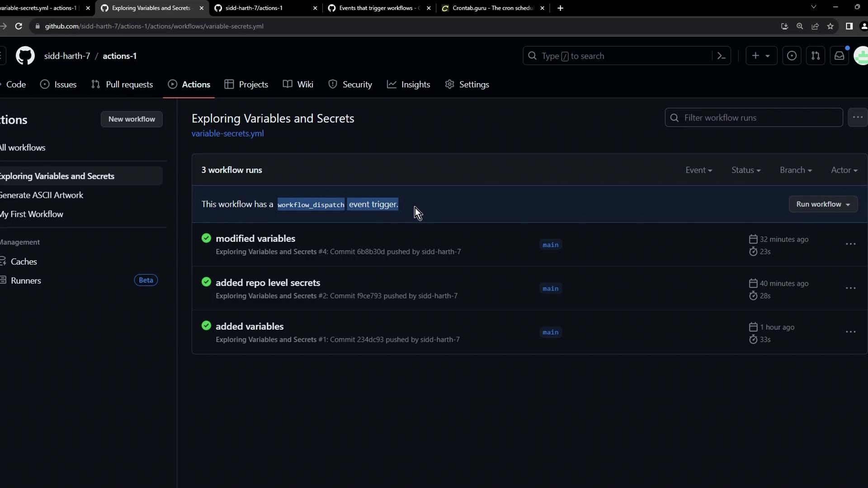
Task: Open options menu for modified variables run
Action: point(850,244)
